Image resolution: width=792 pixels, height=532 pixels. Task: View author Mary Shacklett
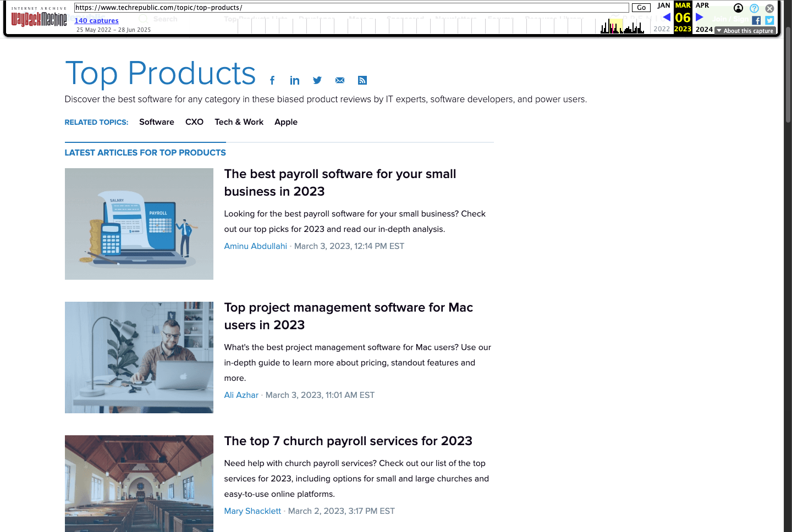[x=252, y=511]
